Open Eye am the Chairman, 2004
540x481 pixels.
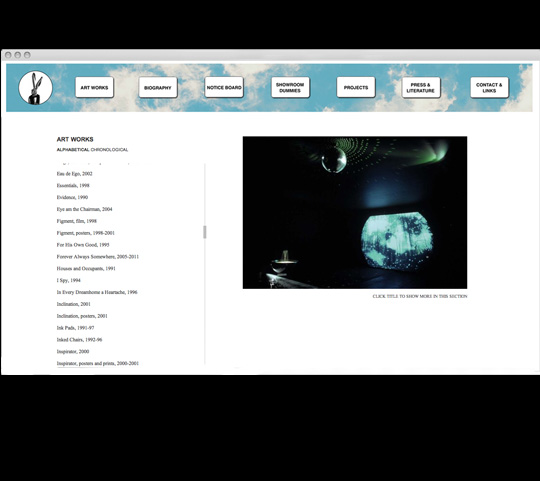pyautogui.click(x=84, y=209)
